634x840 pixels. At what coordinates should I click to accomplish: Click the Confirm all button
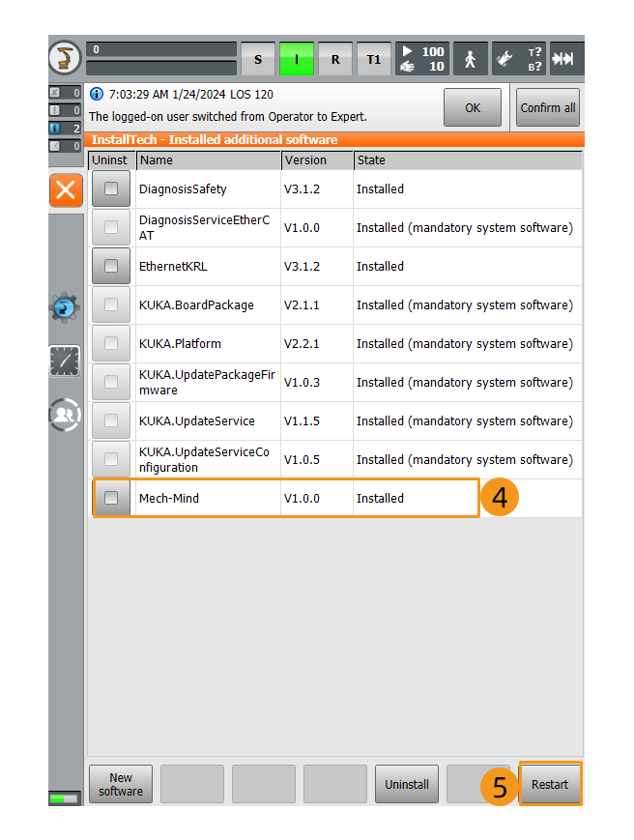pos(548,107)
